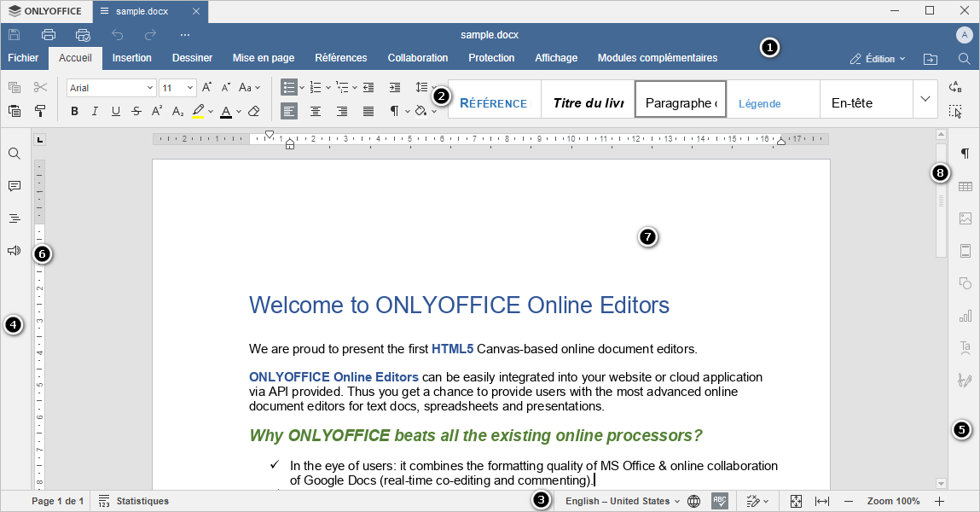Open the Search panel in left sidebar
Image resolution: width=980 pixels, height=512 pixels.
14,154
